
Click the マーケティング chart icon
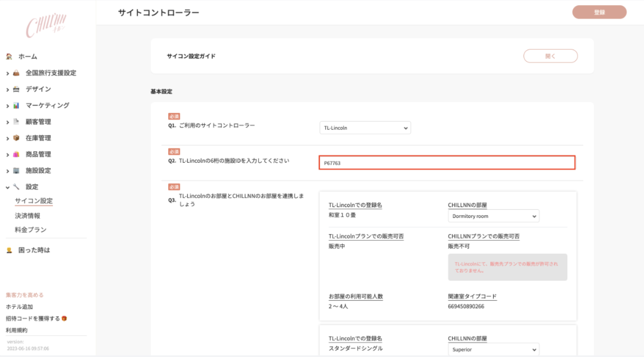16,105
